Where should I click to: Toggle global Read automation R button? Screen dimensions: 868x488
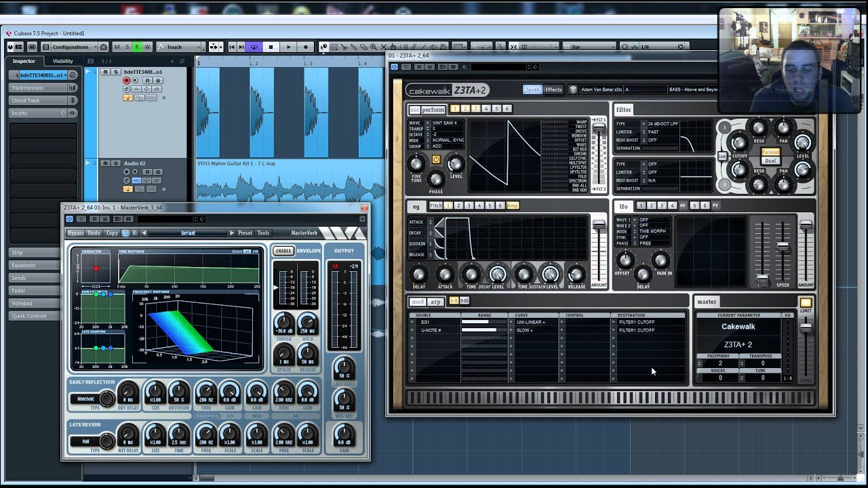tap(137, 47)
